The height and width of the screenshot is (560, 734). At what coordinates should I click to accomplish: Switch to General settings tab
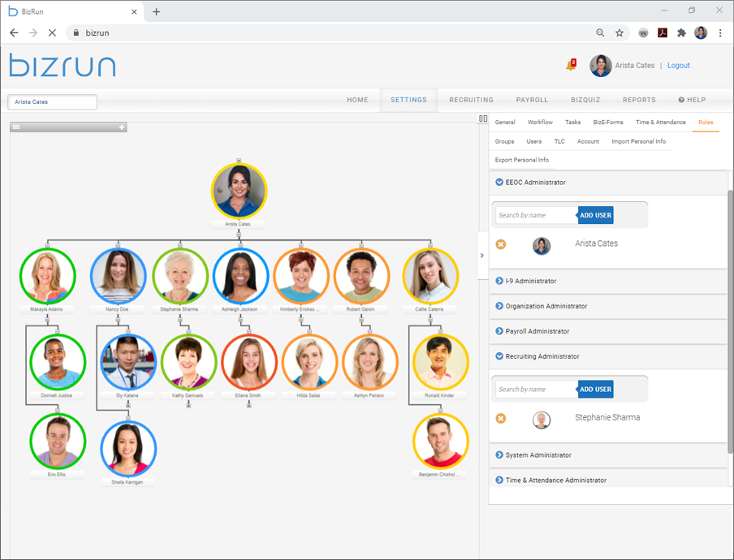click(505, 122)
